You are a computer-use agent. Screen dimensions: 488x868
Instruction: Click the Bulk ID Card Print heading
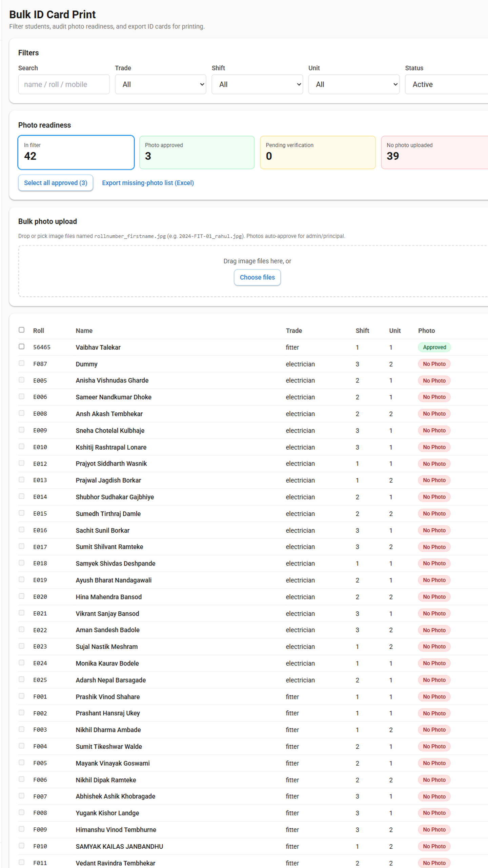tap(52, 15)
